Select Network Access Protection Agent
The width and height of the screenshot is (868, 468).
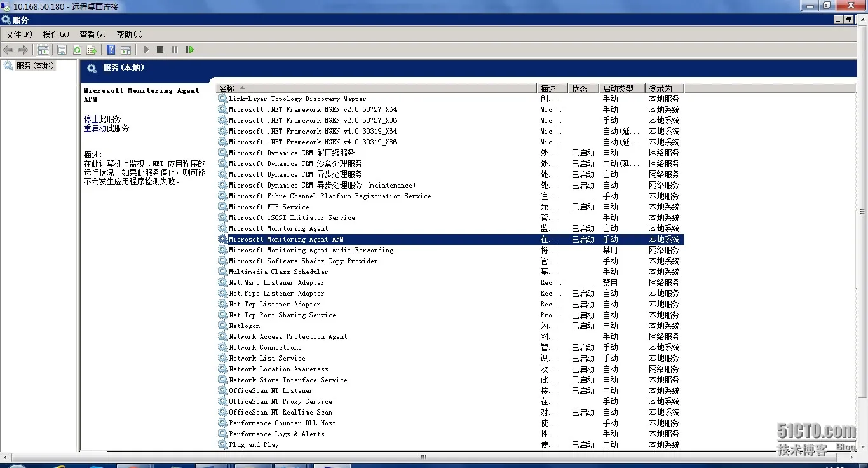[451, 336]
